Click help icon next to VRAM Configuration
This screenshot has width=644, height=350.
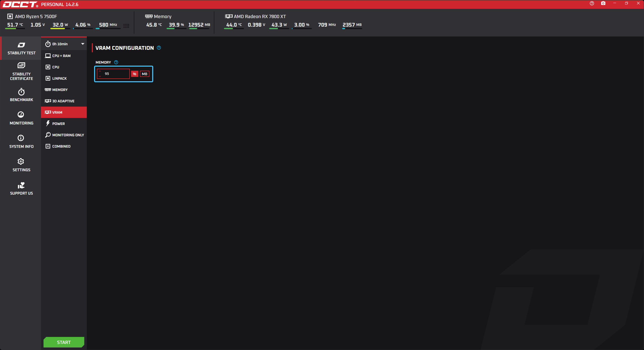click(159, 48)
